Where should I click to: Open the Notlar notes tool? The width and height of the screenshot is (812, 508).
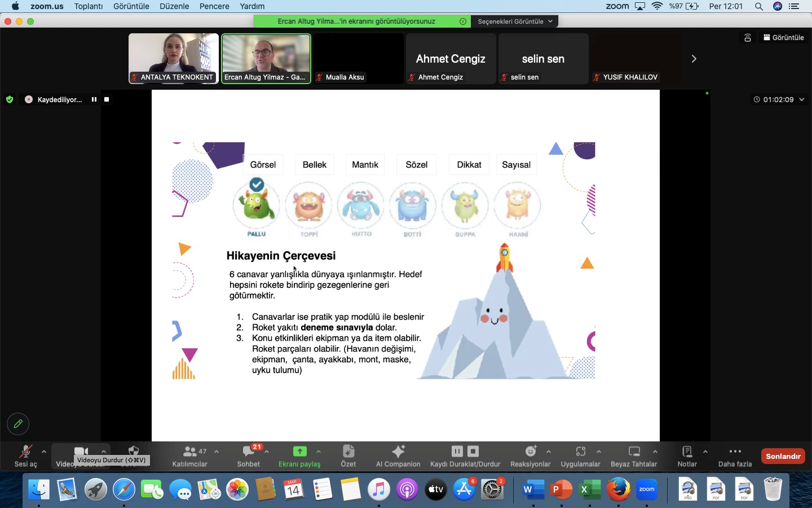(687, 456)
